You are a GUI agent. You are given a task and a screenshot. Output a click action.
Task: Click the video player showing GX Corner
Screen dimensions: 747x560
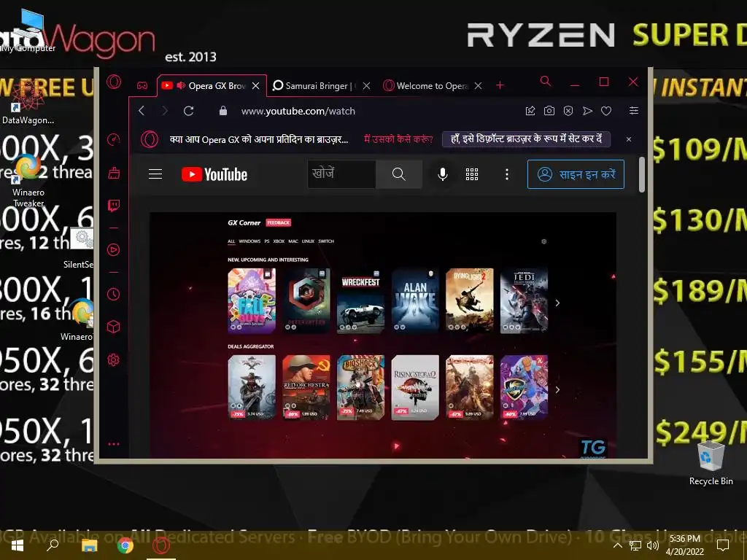[382, 335]
